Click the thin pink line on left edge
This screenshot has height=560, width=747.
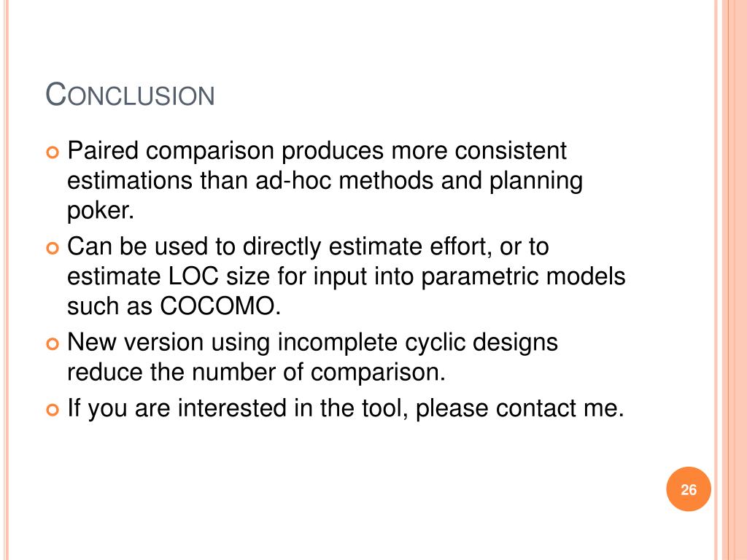point(6,280)
